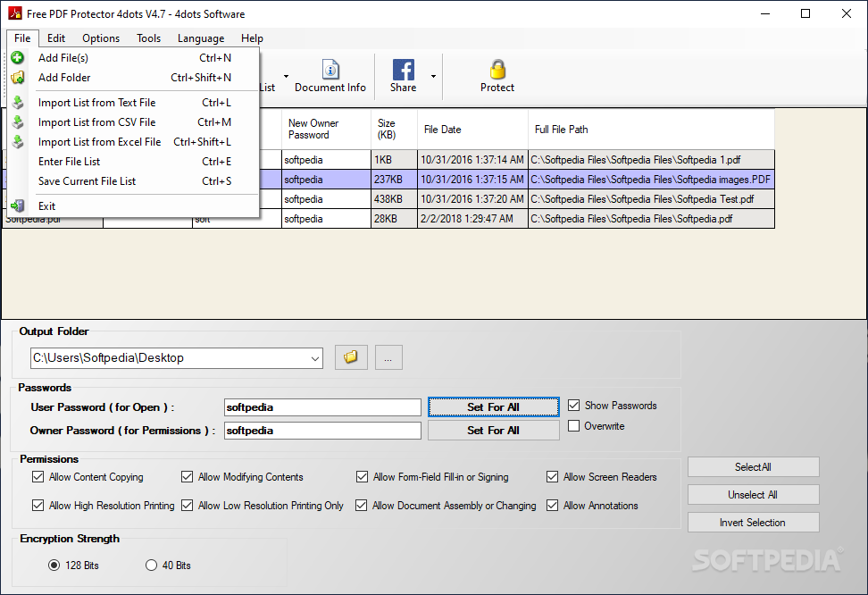Image resolution: width=868 pixels, height=595 pixels.
Task: Toggle Allow Low Resolution Printing Only
Action: click(188, 506)
